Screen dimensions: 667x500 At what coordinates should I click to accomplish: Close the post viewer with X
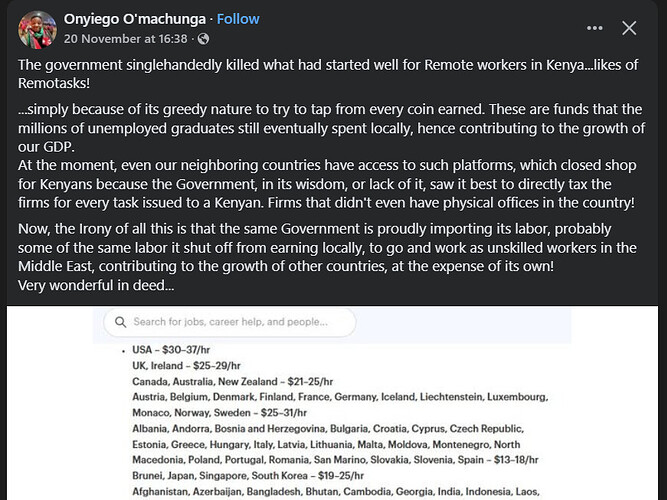click(629, 28)
